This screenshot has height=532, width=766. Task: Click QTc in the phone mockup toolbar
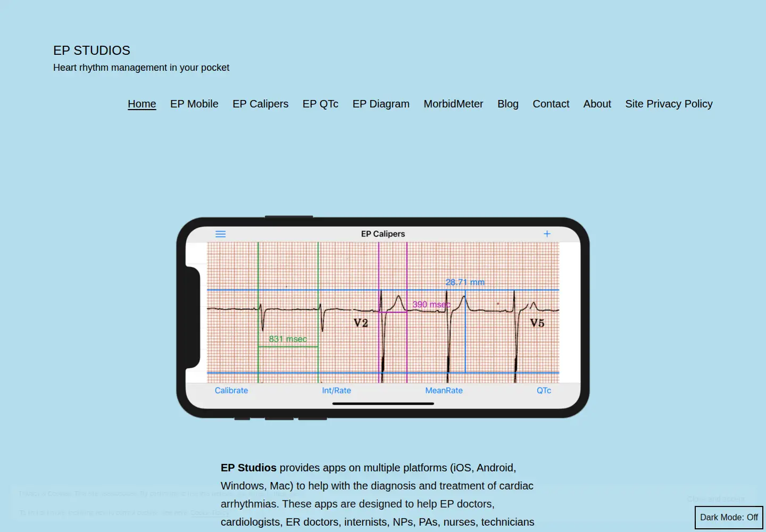tap(544, 390)
